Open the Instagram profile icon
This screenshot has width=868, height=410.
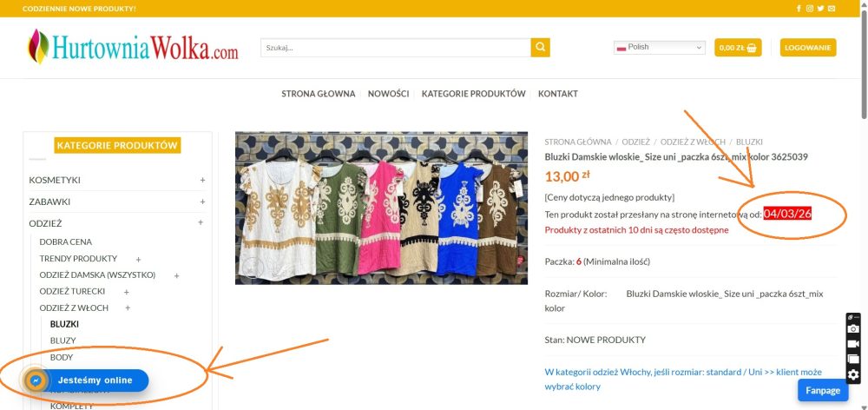[810, 9]
